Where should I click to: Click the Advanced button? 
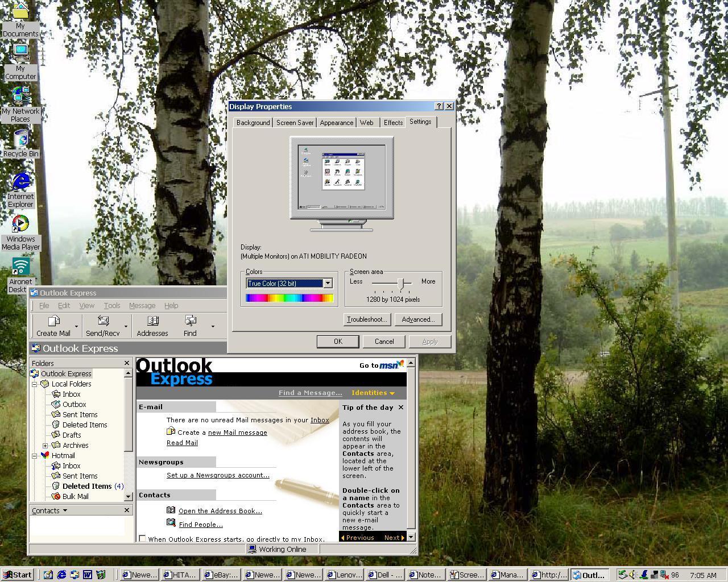[x=418, y=319]
